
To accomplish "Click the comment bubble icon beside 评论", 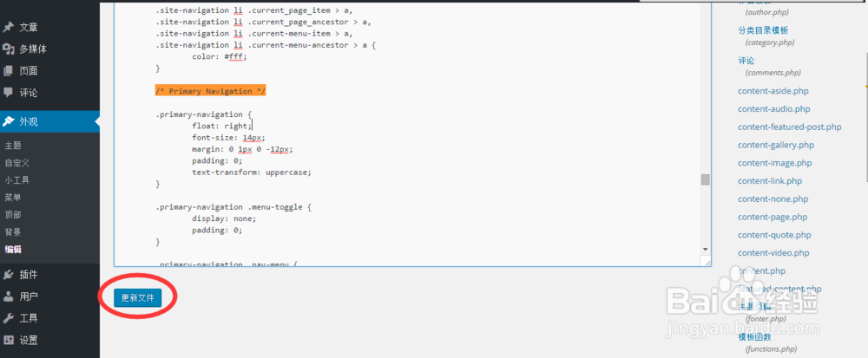I will click(9, 92).
